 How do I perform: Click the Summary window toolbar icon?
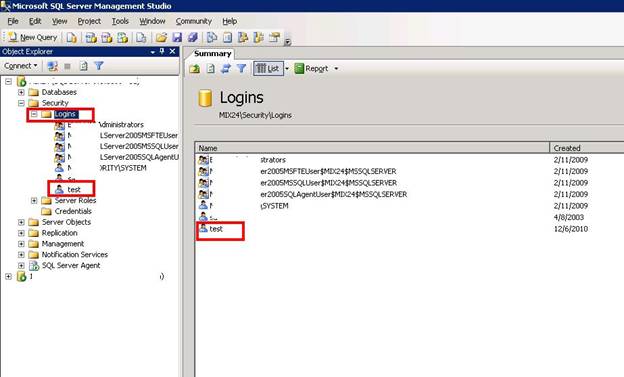tap(227, 37)
